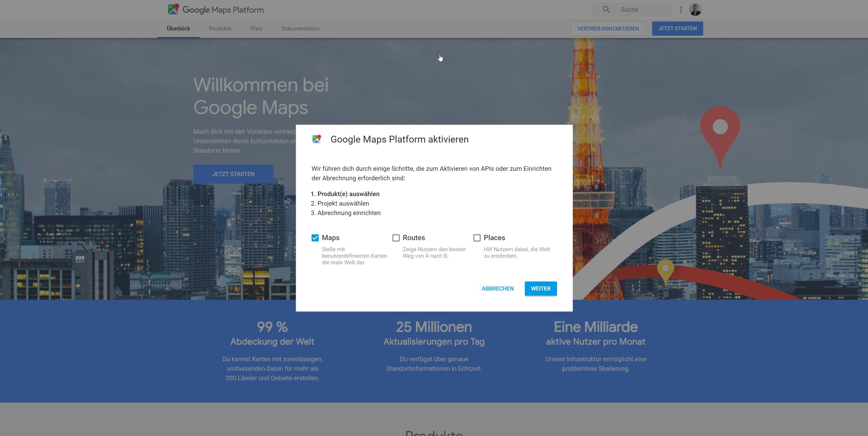Open the three-dot more options menu
868x436 pixels.
681,9
